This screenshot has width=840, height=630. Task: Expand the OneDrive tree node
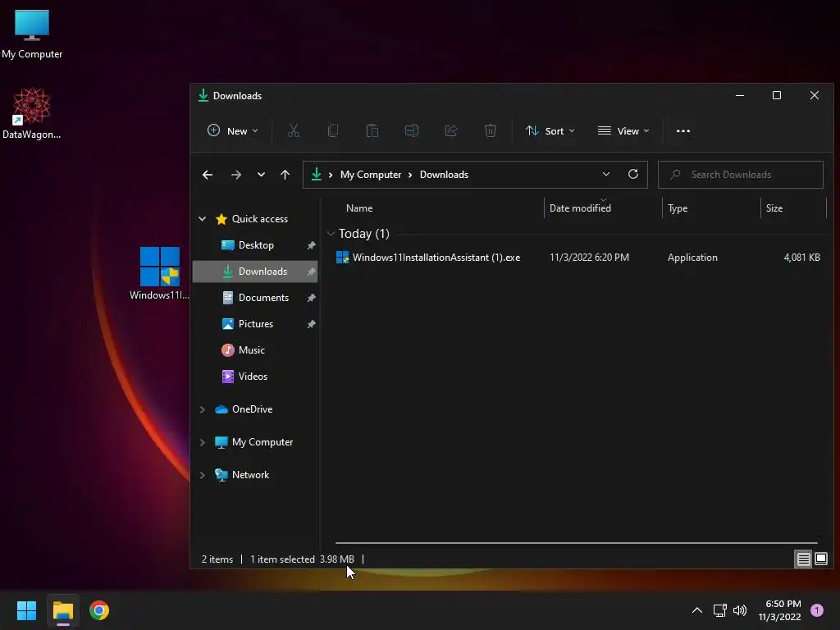pyautogui.click(x=203, y=409)
